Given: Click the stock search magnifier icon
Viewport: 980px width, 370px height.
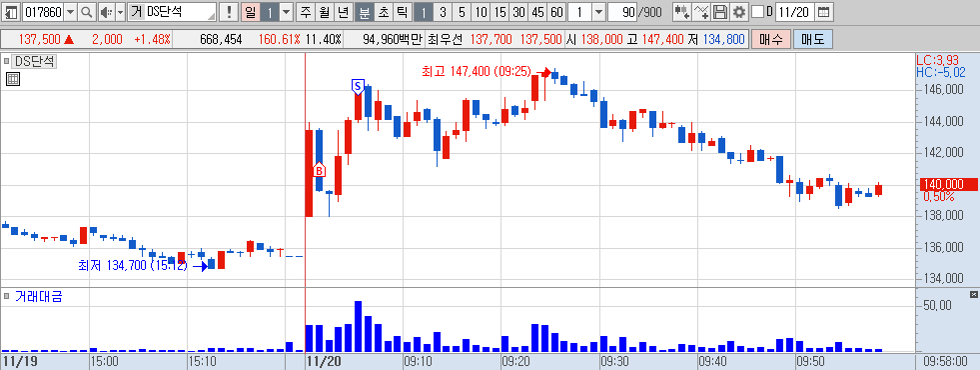Looking at the screenshot, I should coord(87,12).
